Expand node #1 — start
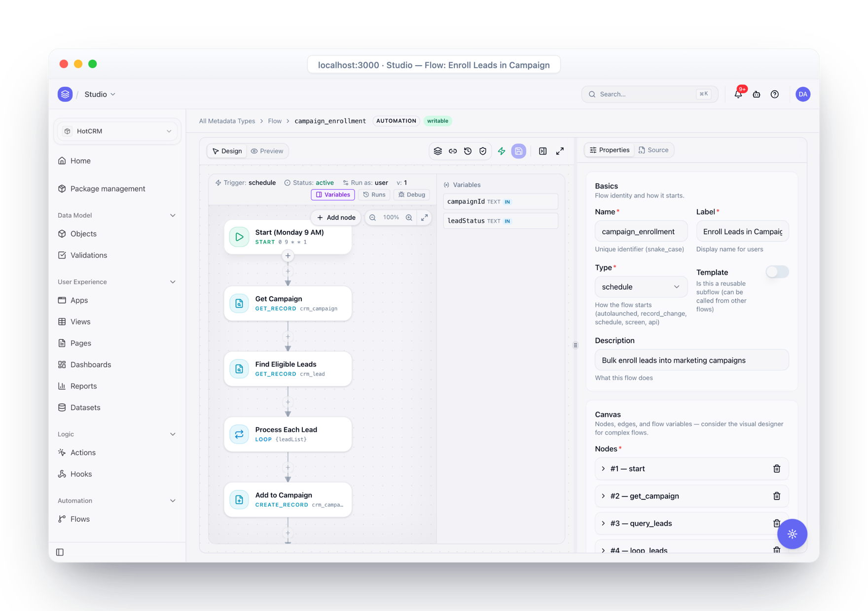Screen dimensions: 868x611 (x=603, y=468)
